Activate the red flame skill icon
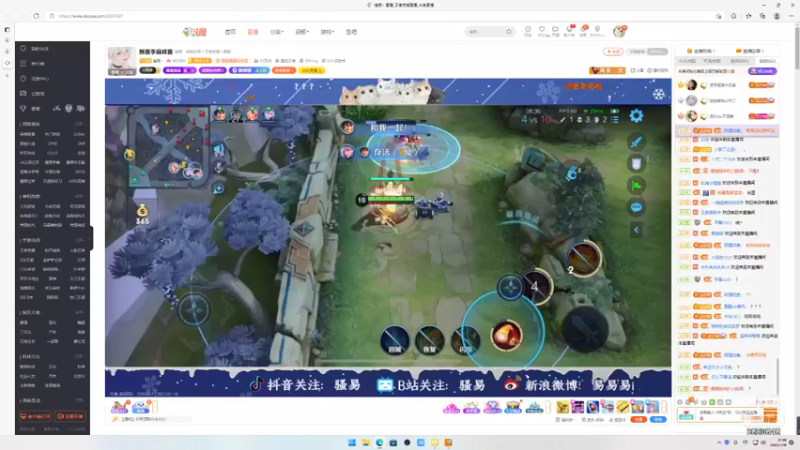The width and height of the screenshot is (800, 450). (506, 335)
